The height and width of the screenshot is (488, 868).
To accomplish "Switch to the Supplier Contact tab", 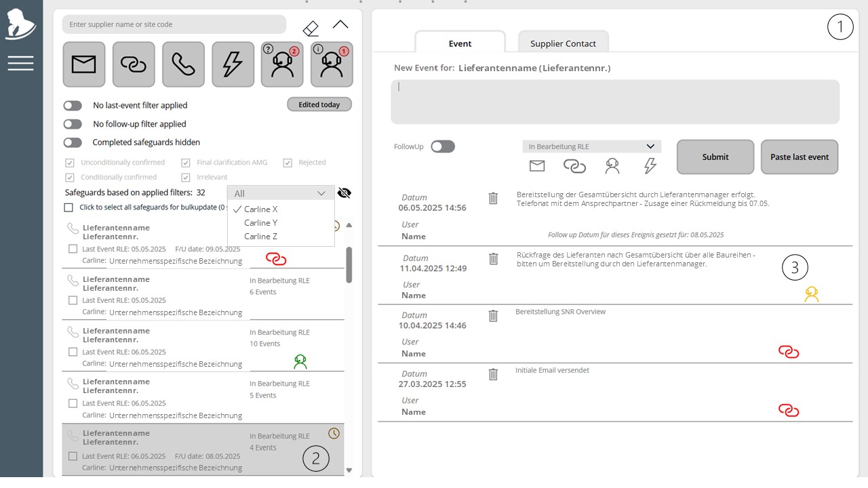I will [x=564, y=43].
